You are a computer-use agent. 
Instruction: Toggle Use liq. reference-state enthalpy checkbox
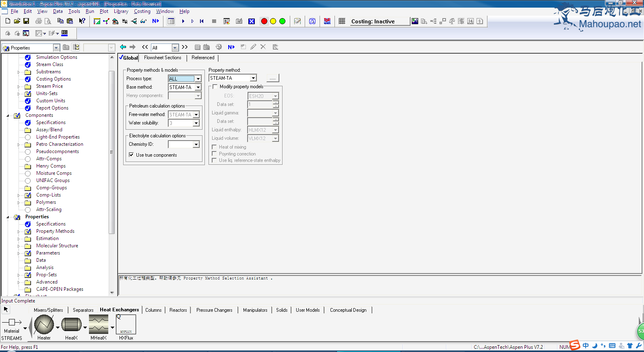[x=214, y=160]
